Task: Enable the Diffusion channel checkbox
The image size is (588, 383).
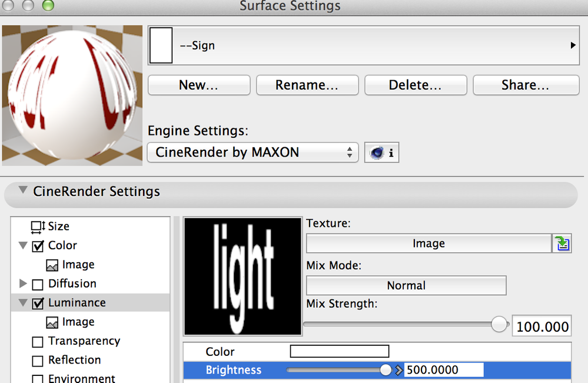Action: click(38, 284)
